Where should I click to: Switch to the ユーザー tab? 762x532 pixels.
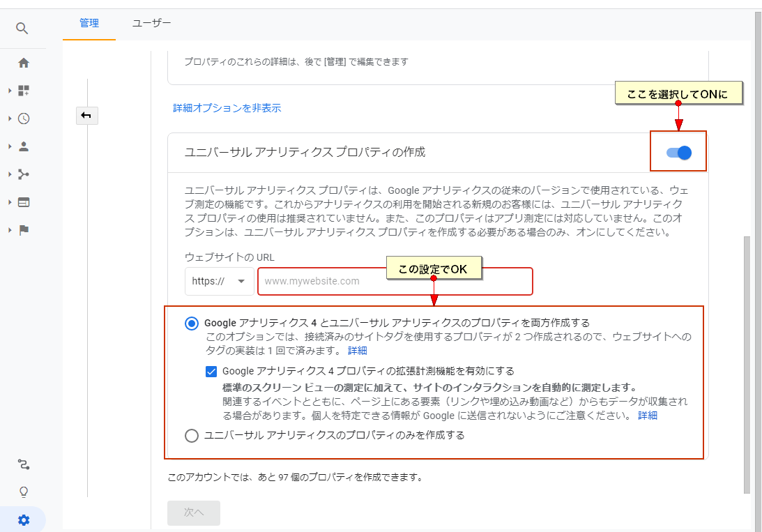point(151,23)
